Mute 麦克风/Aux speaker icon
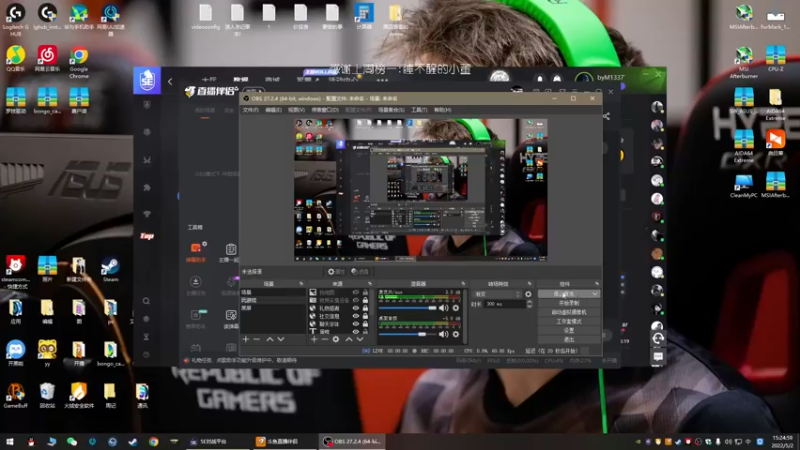 443,308
